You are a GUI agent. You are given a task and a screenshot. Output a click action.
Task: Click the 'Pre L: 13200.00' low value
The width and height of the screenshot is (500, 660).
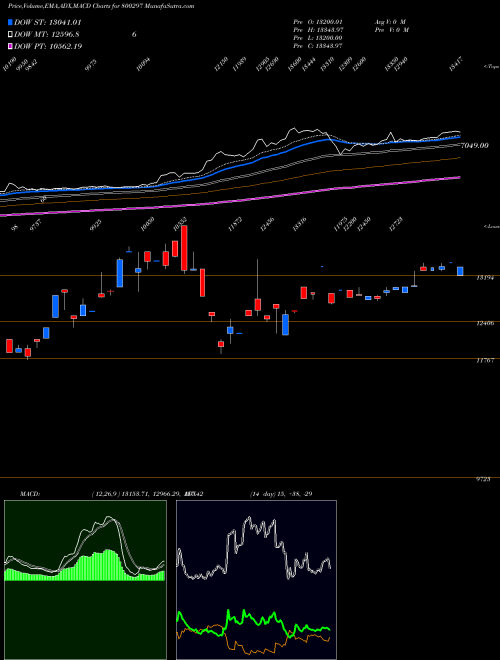coord(317,38)
